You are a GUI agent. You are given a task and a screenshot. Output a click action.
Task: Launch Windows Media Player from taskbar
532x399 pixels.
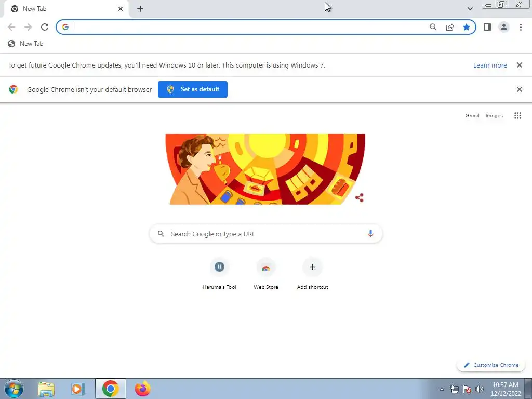pos(78,389)
